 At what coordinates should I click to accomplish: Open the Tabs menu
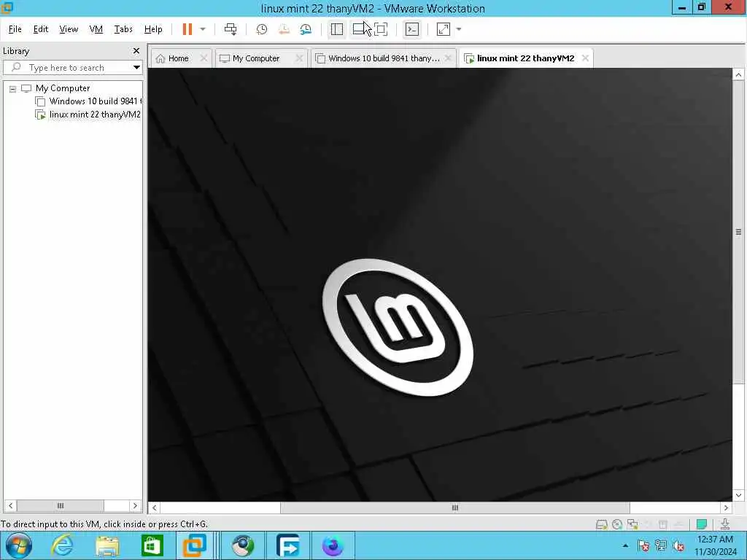pos(123,29)
